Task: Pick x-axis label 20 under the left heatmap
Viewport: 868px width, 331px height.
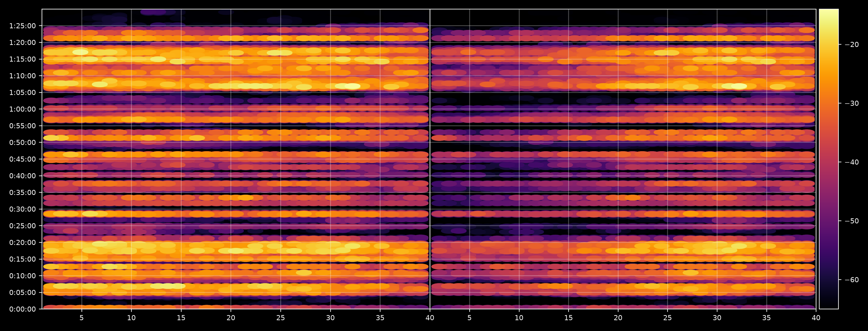Action: [231, 318]
